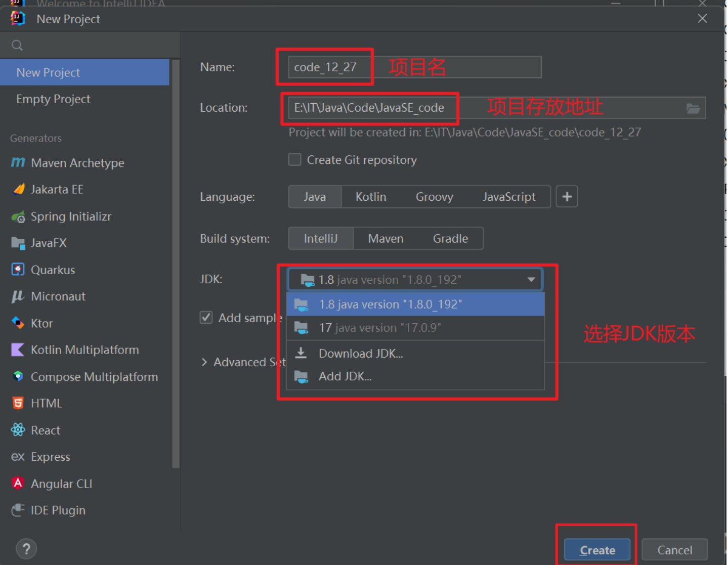Click the generators list scrollbar
Viewport: 728px width, 565px height.
[x=176, y=264]
